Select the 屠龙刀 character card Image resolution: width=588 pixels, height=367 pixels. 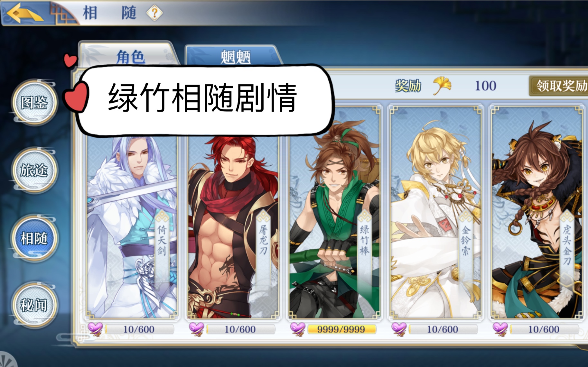233,225
